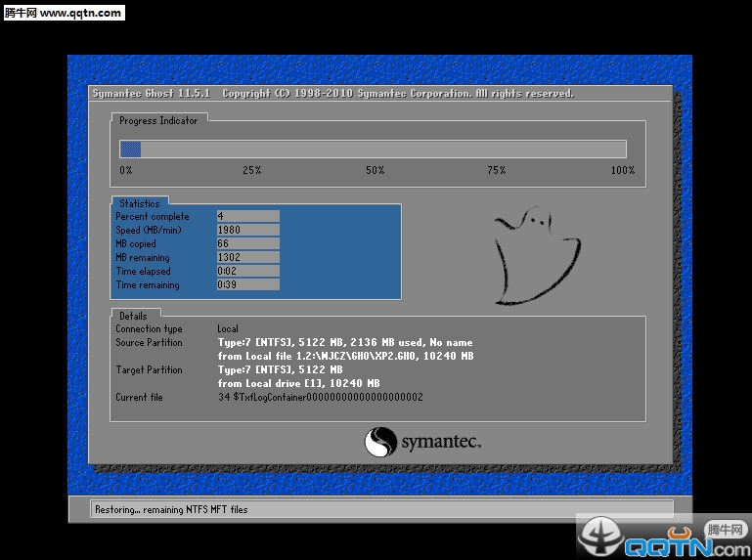Click the Connection type label
The height and width of the screenshot is (560, 752).
click(x=149, y=329)
